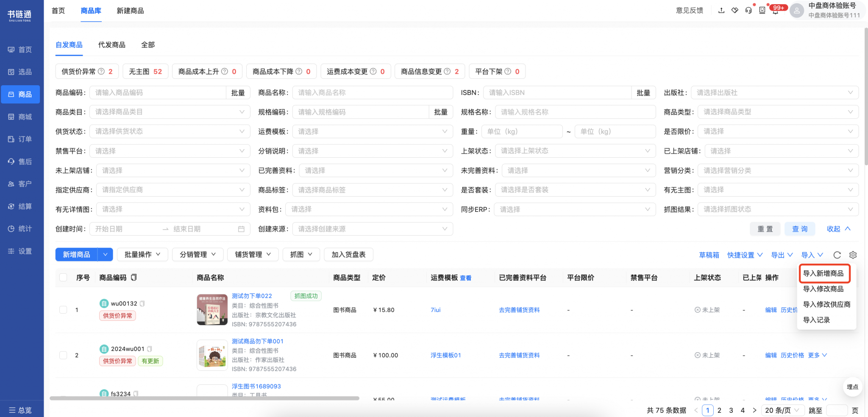Click thumbnail of 测试商品勿下单001
Image resolution: width=868 pixels, height=417 pixels.
click(212, 355)
